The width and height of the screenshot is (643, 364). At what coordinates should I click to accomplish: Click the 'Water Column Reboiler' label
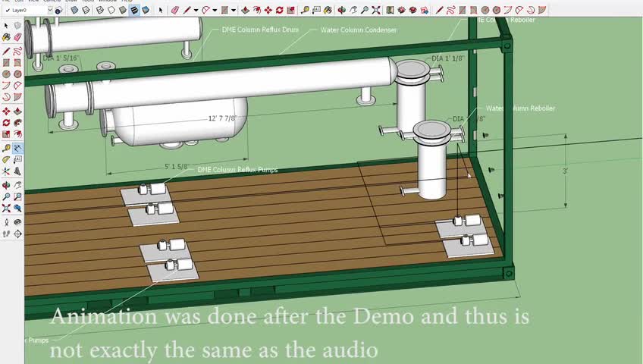pos(520,108)
